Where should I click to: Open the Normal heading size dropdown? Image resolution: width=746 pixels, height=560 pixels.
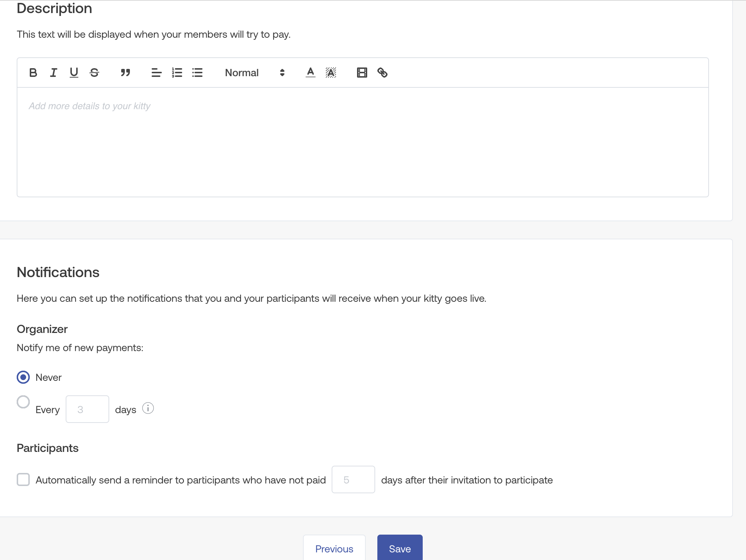point(254,73)
